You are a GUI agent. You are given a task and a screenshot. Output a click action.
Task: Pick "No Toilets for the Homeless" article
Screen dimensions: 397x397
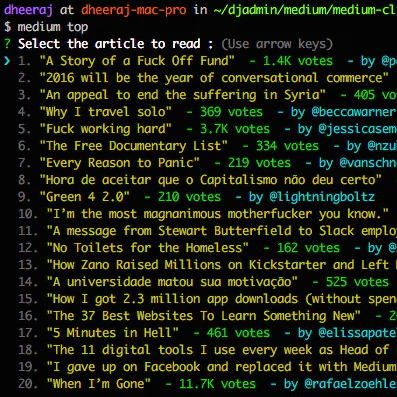pyautogui.click(x=147, y=248)
